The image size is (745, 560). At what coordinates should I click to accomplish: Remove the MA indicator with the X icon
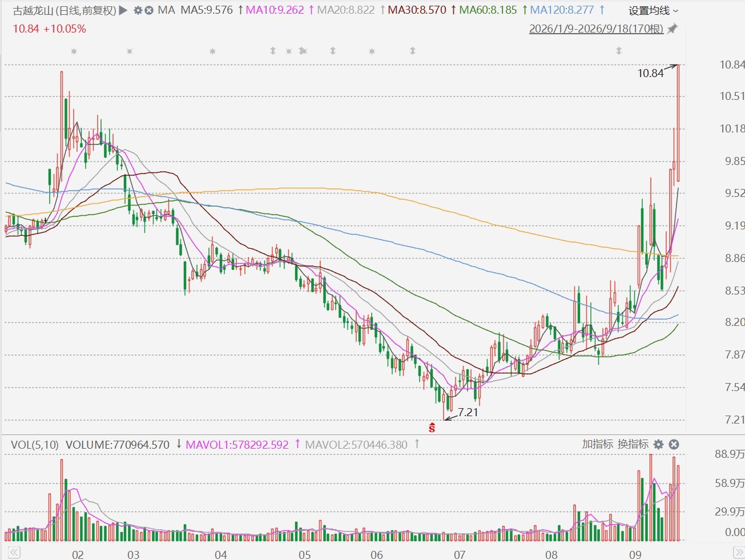point(149,10)
